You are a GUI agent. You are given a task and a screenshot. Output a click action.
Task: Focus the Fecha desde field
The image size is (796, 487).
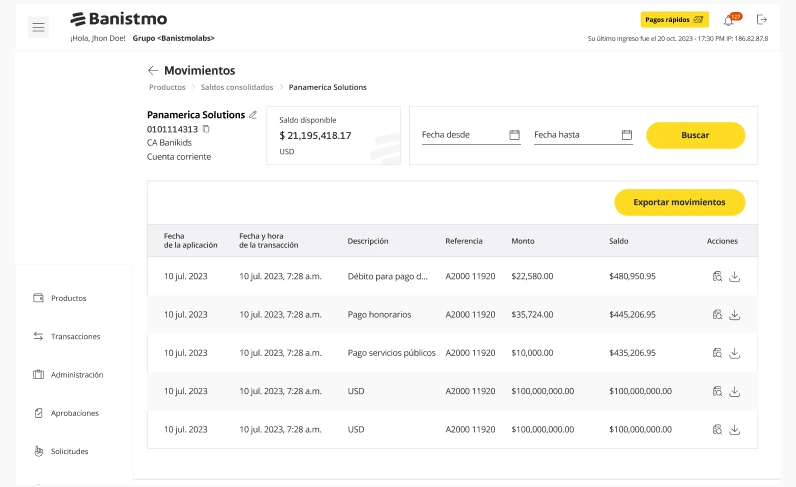[x=471, y=135]
